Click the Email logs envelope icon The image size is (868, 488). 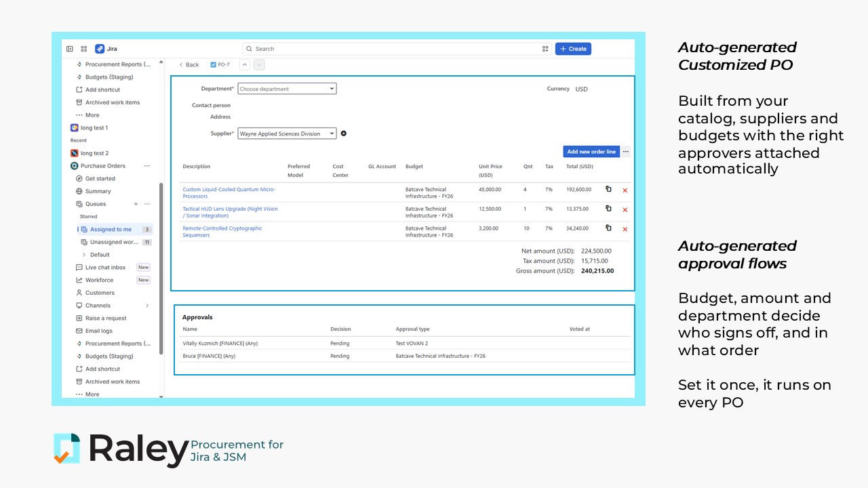(79, 331)
